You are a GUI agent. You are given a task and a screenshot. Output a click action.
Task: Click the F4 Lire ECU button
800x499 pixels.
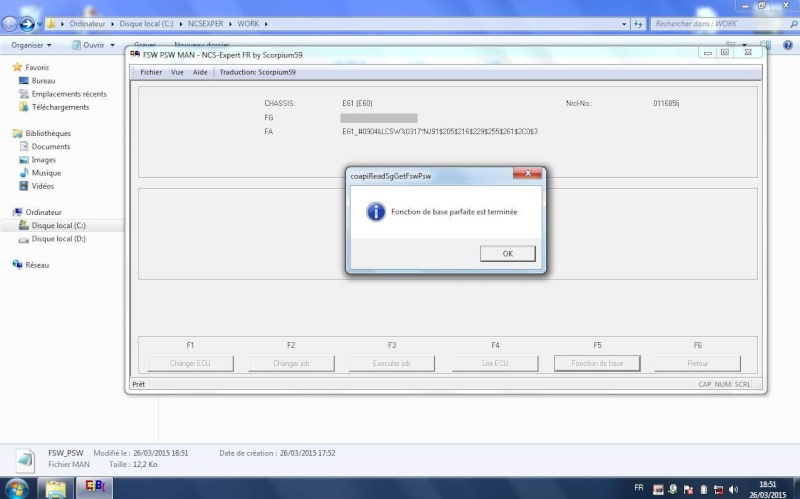coord(495,363)
